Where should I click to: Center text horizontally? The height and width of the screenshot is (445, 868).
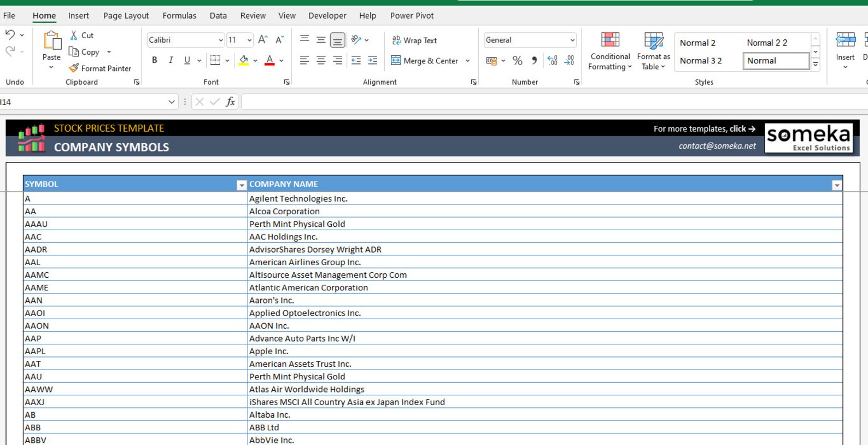321,61
